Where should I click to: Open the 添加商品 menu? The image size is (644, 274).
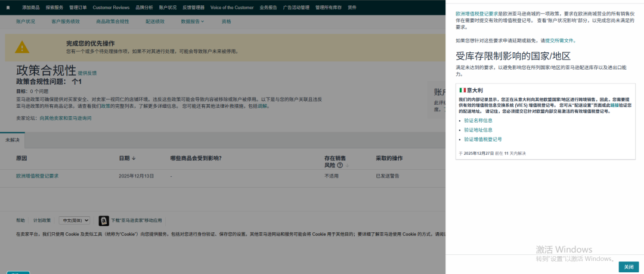click(32, 7)
